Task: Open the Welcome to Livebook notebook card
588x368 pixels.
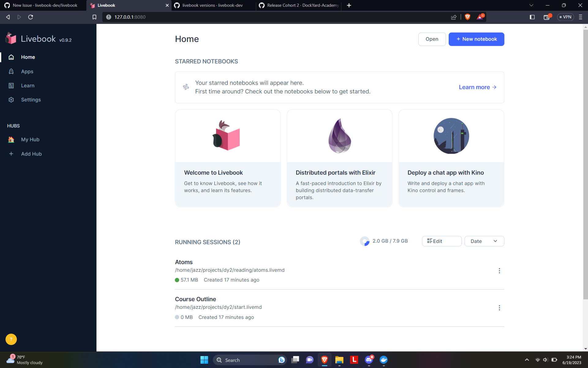Action: [x=228, y=158]
